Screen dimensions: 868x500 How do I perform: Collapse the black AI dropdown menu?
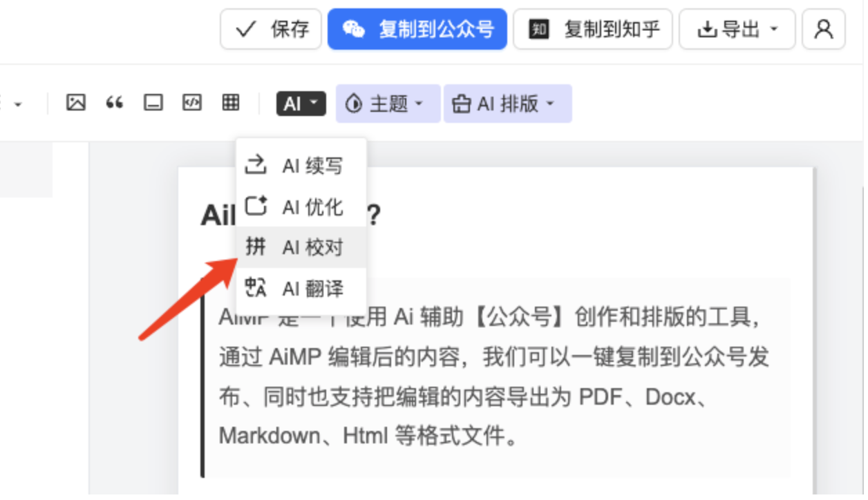(301, 104)
